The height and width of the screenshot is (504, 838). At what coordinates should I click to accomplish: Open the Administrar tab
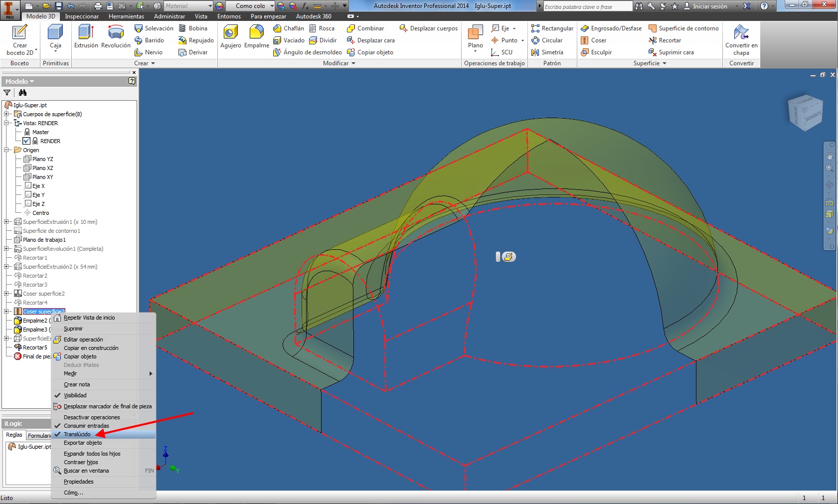pos(169,16)
